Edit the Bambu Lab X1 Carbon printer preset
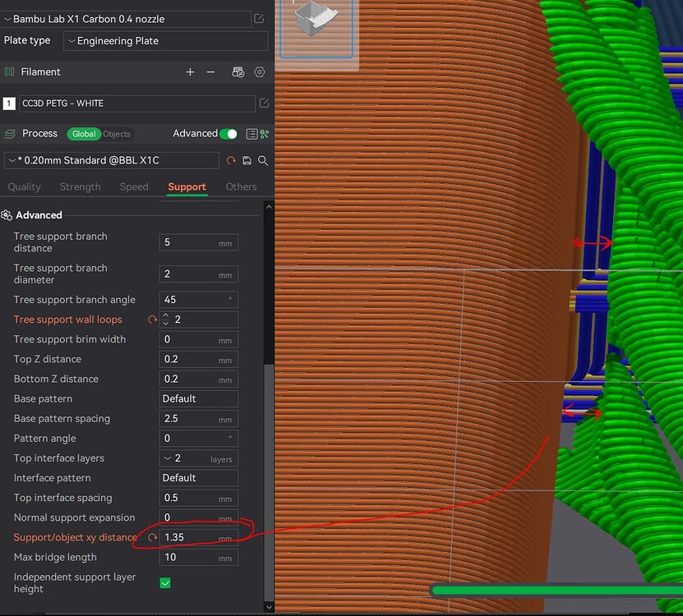 pos(259,19)
